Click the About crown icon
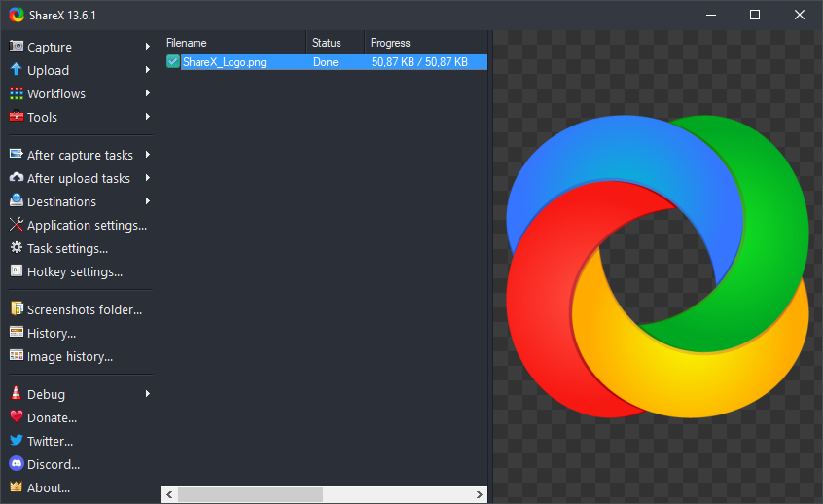The height and width of the screenshot is (504, 823). pyautogui.click(x=17, y=487)
